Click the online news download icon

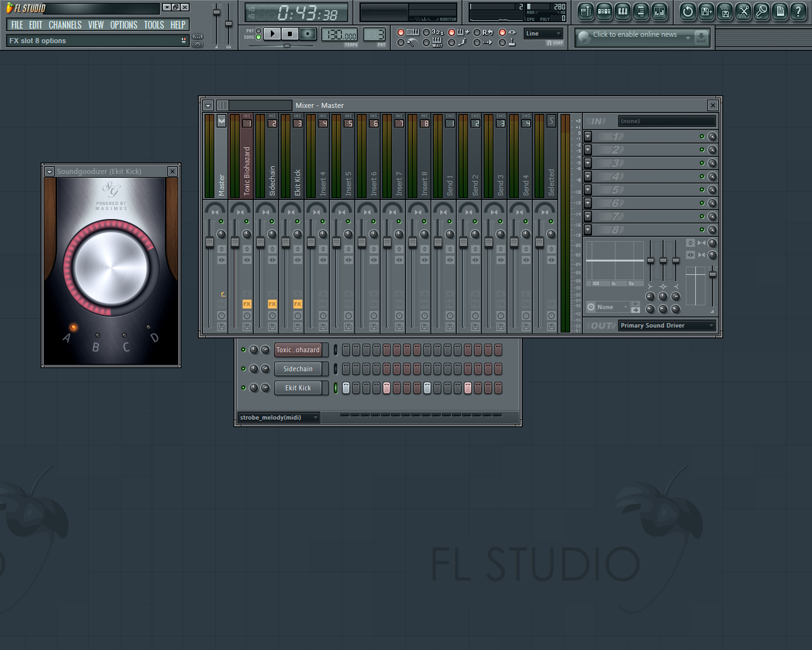pyautogui.click(x=701, y=37)
